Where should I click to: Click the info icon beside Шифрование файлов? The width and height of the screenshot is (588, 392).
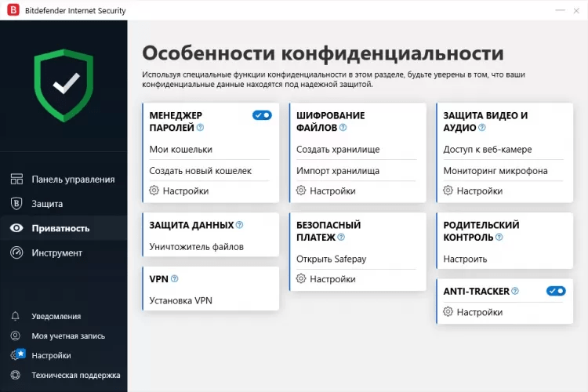point(343,127)
